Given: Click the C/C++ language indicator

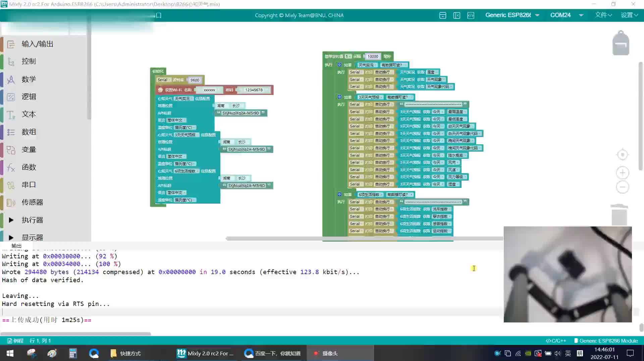Looking at the screenshot, I should coord(556,341).
